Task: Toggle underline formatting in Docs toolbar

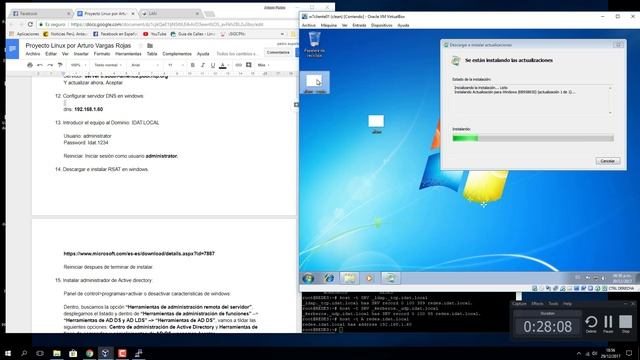Action: (213, 65)
